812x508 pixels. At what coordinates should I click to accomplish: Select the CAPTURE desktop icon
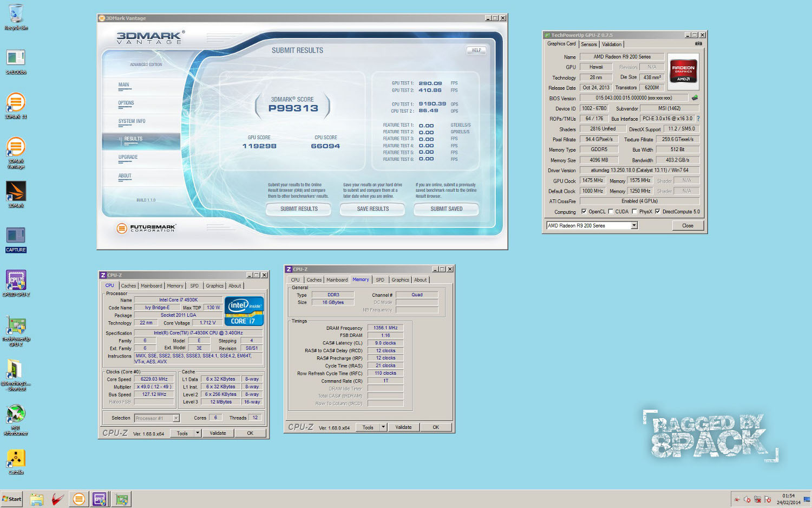point(16,240)
